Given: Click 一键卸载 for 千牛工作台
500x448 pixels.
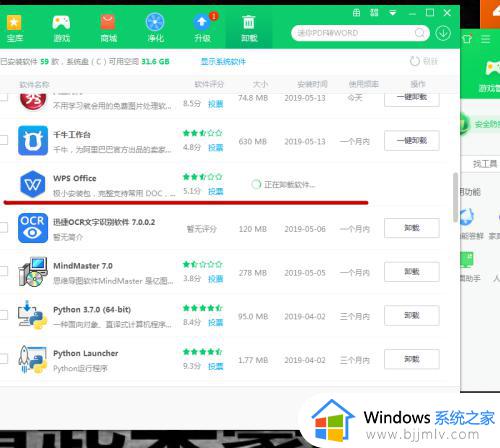Looking at the screenshot, I should [412, 140].
